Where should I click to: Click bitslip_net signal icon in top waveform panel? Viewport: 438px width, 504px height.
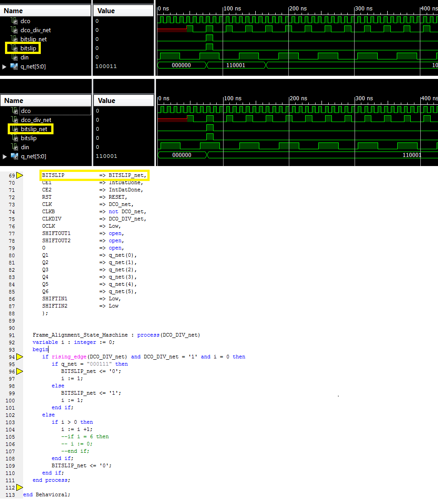14,39
